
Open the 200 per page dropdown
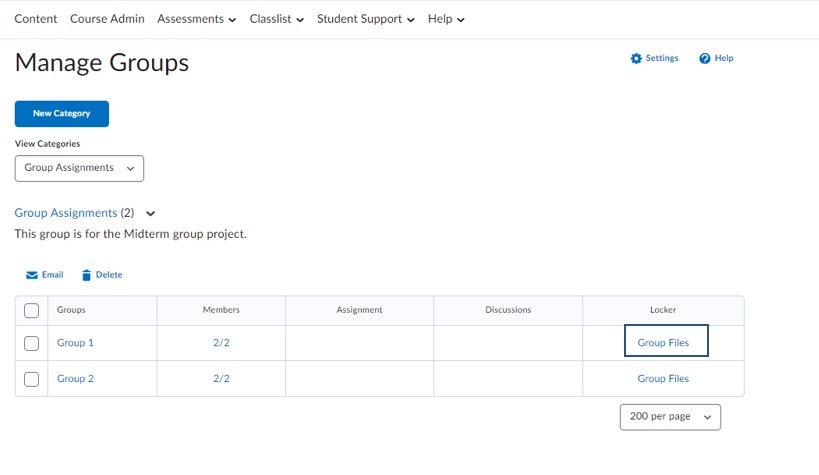click(x=670, y=417)
